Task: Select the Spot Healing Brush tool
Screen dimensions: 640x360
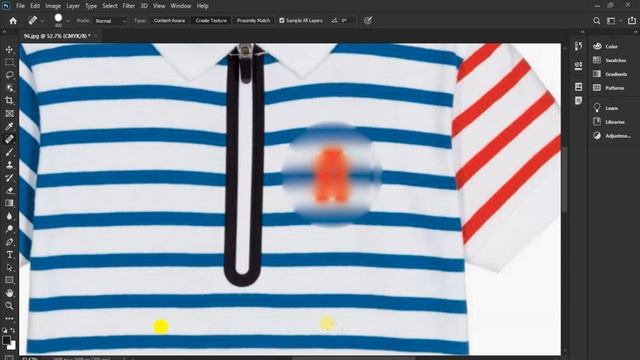Action: [9, 139]
